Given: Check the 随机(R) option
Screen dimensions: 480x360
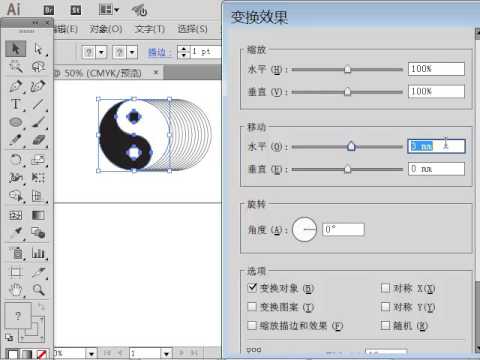Looking at the screenshot, I should coord(385,325).
